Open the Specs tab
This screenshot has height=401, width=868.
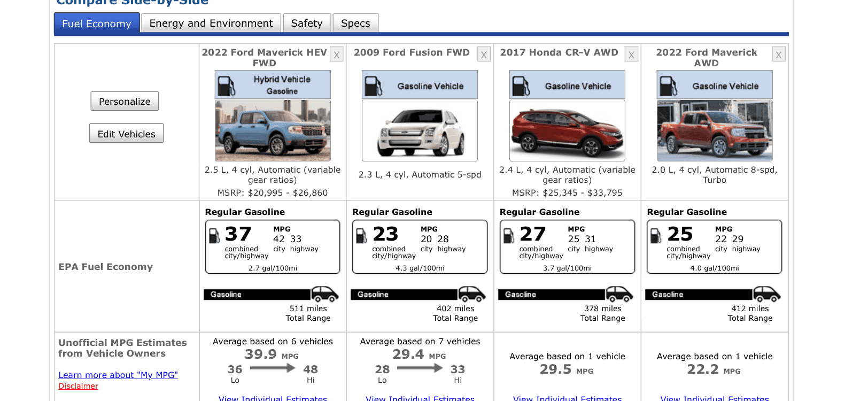[x=355, y=23]
